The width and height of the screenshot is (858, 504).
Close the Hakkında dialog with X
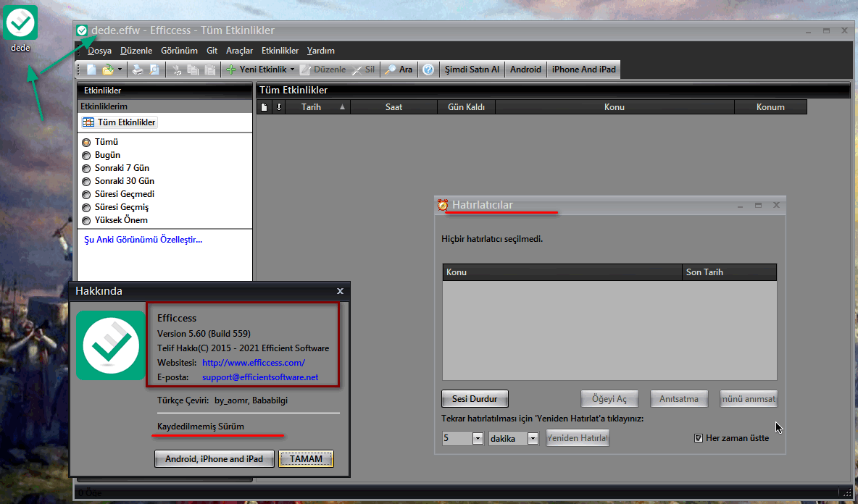pyautogui.click(x=340, y=291)
